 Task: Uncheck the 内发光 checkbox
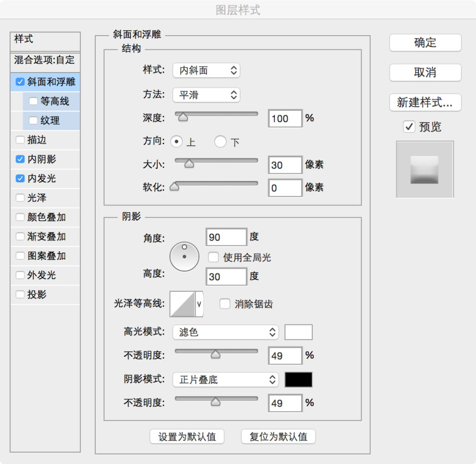tap(20, 178)
